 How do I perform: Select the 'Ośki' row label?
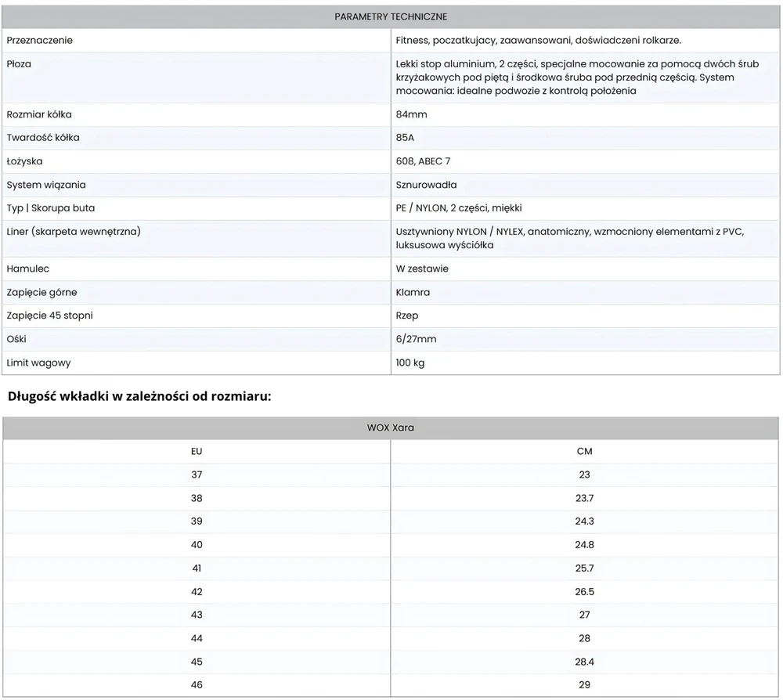pos(16,339)
